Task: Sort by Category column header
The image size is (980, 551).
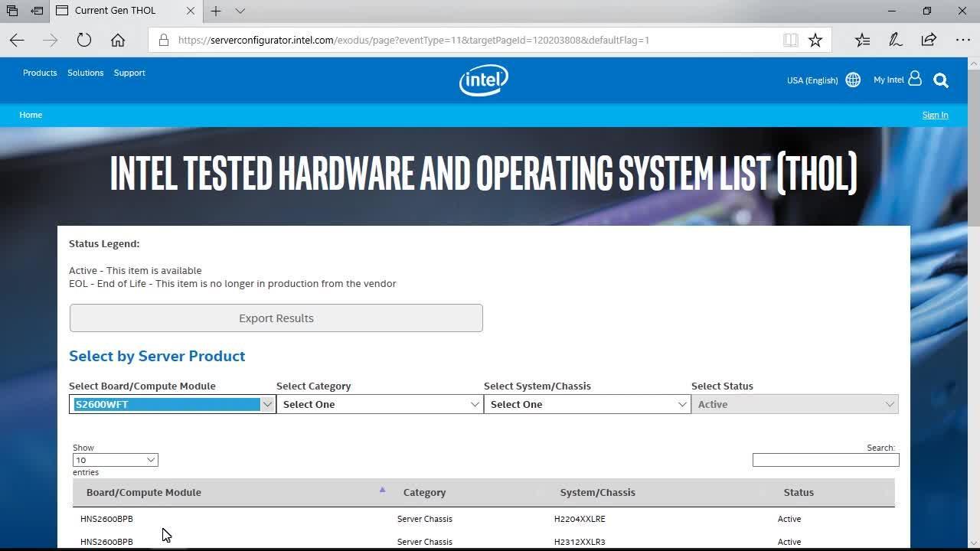Action: pos(424,492)
